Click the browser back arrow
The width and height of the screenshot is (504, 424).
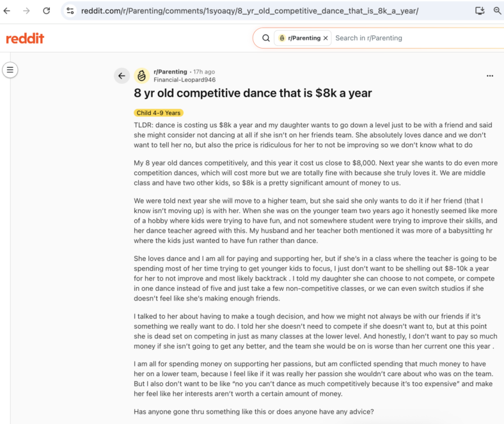point(7,11)
